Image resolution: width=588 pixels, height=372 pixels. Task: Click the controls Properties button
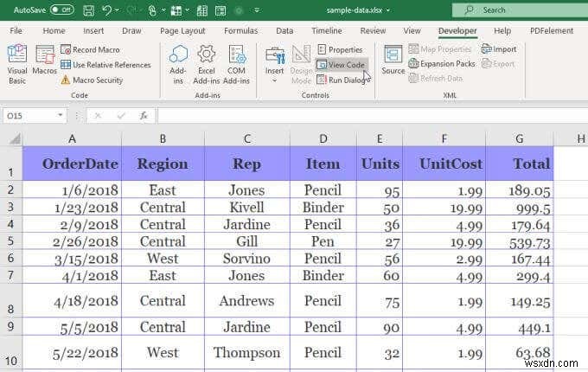click(x=340, y=49)
